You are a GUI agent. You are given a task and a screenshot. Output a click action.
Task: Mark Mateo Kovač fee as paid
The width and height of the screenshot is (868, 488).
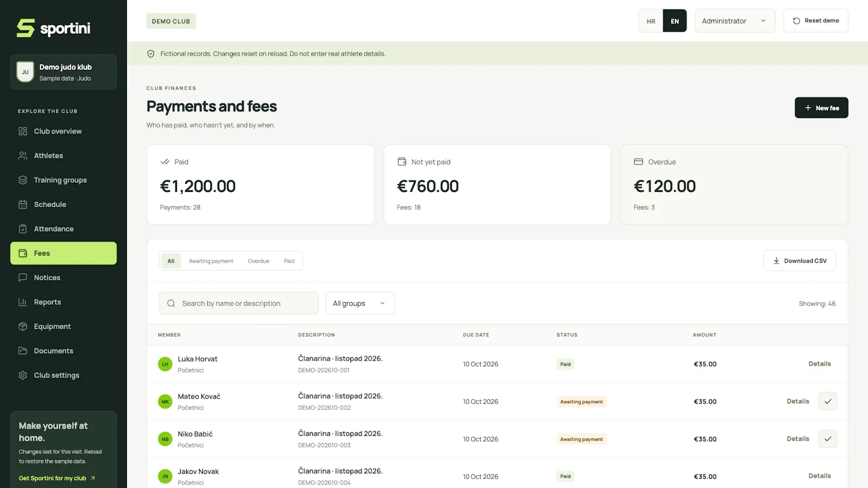pyautogui.click(x=828, y=401)
